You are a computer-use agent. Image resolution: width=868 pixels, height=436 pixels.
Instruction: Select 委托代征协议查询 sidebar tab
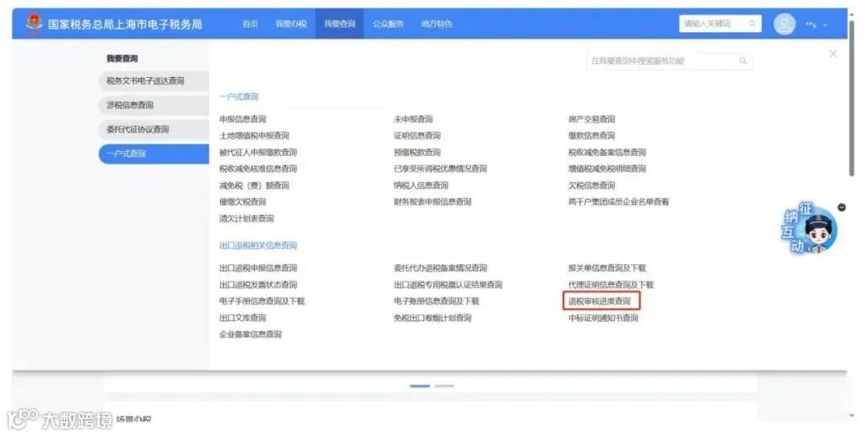click(x=154, y=129)
